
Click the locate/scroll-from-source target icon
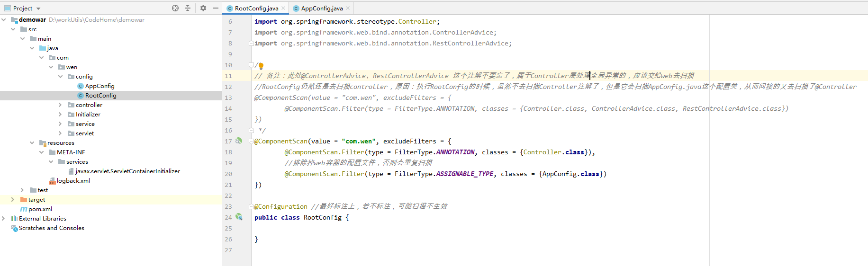point(175,8)
